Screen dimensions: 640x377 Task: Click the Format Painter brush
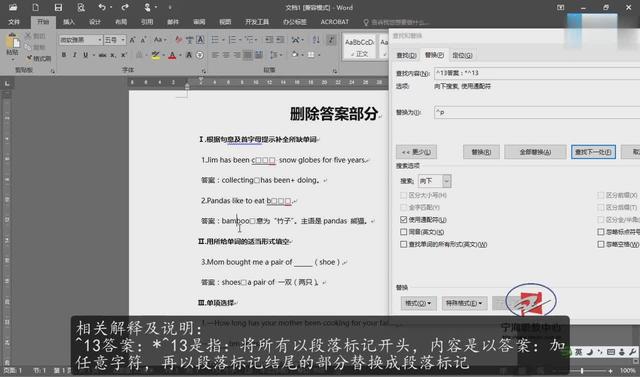point(30,58)
